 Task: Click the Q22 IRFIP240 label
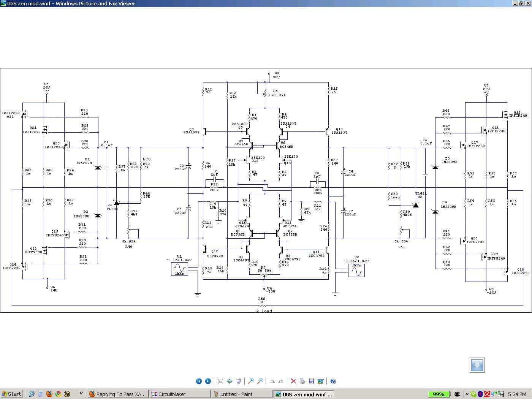coord(11,115)
